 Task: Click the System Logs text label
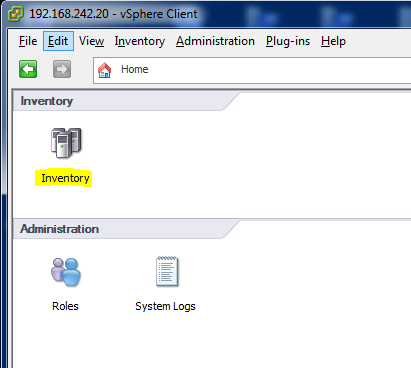point(165,306)
